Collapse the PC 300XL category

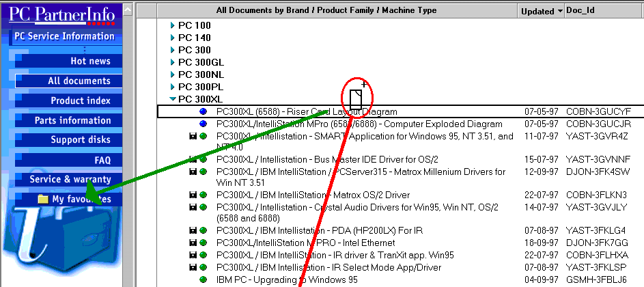[x=173, y=99]
